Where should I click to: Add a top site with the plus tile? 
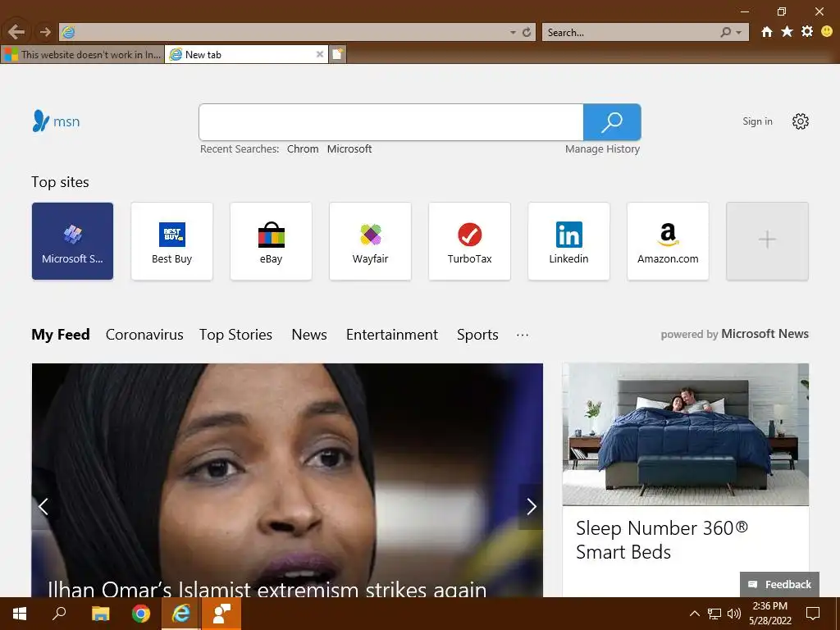click(767, 241)
